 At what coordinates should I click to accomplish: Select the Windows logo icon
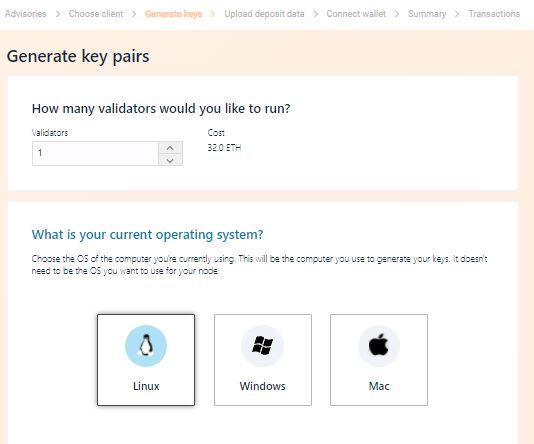262,346
